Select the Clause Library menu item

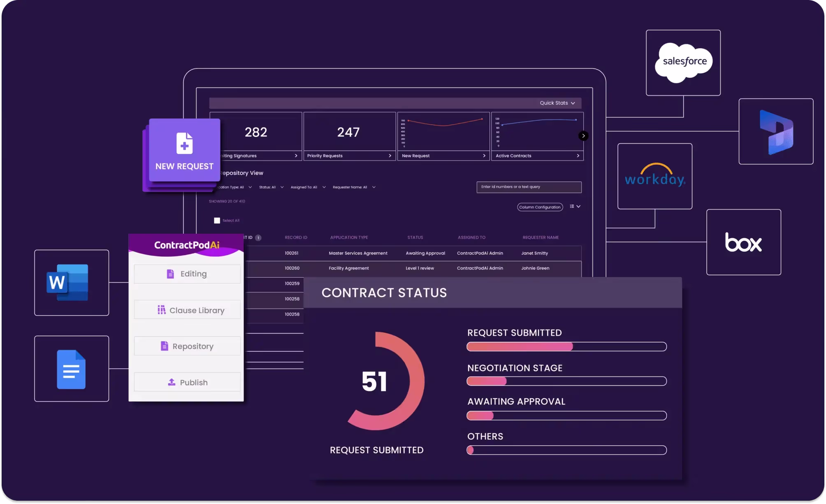click(x=187, y=310)
